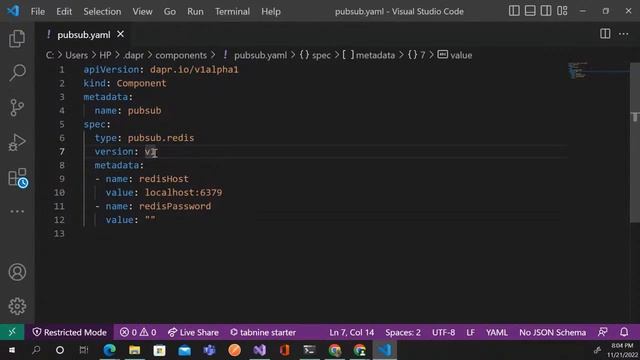Screen dimensions: 640x360
Task: Open terminal app from taskbar
Action: (x=309, y=350)
